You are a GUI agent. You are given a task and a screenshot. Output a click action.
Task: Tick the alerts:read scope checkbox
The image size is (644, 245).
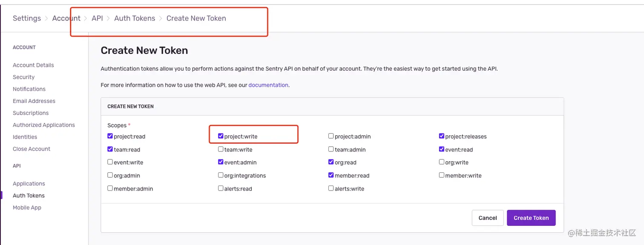[x=221, y=188]
